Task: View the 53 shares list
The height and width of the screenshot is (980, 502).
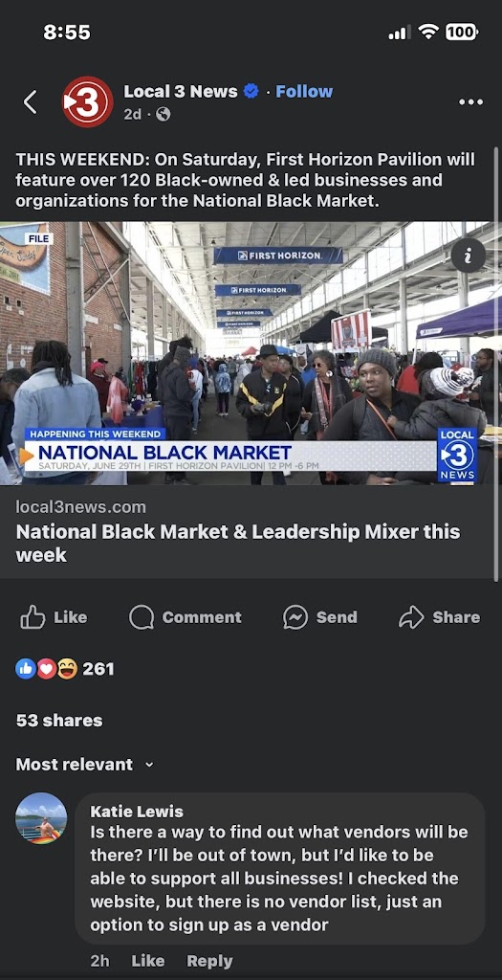Action: point(59,721)
